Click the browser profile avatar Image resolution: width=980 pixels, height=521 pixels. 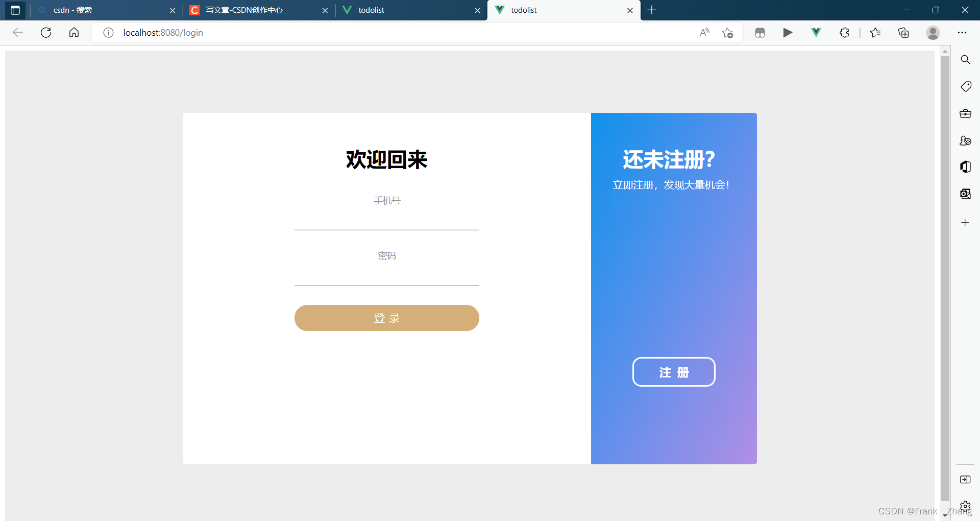[x=933, y=32]
